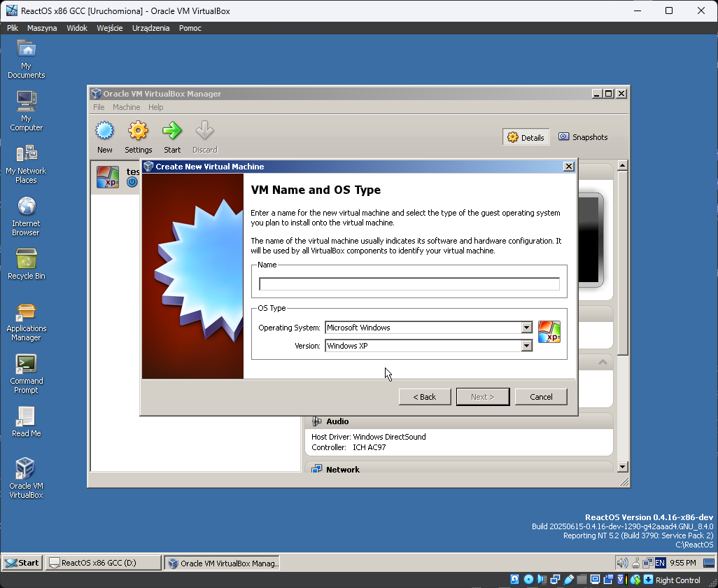Viewport: 718px width, 588px height.
Task: Click the green Start arrow toolbar icon
Action: click(172, 131)
